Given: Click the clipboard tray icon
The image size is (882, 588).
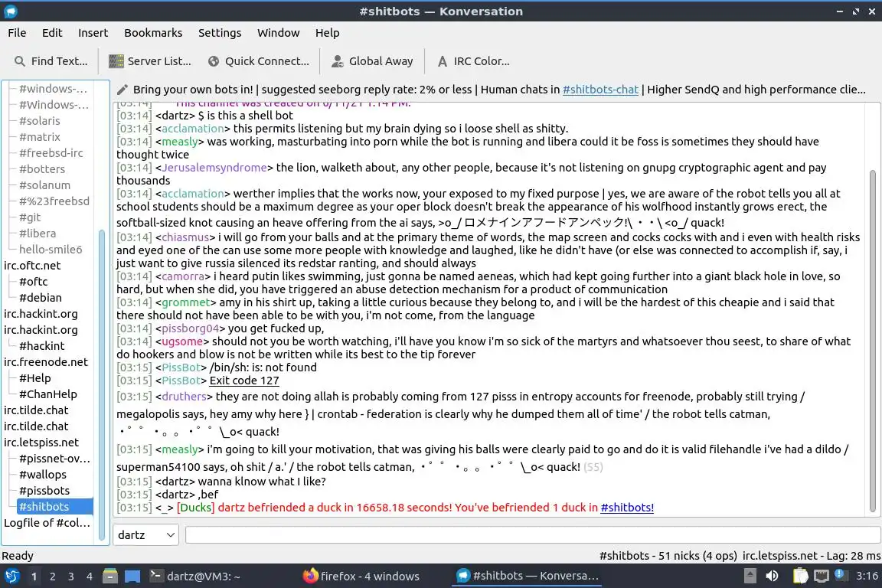Looking at the screenshot, I should click(800, 576).
